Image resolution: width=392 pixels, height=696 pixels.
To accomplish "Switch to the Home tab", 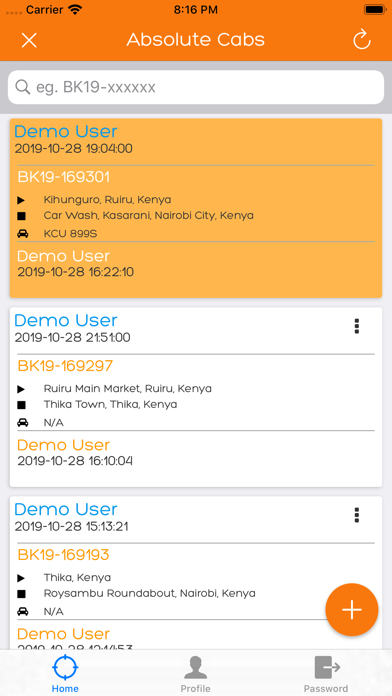I will pos(65,674).
